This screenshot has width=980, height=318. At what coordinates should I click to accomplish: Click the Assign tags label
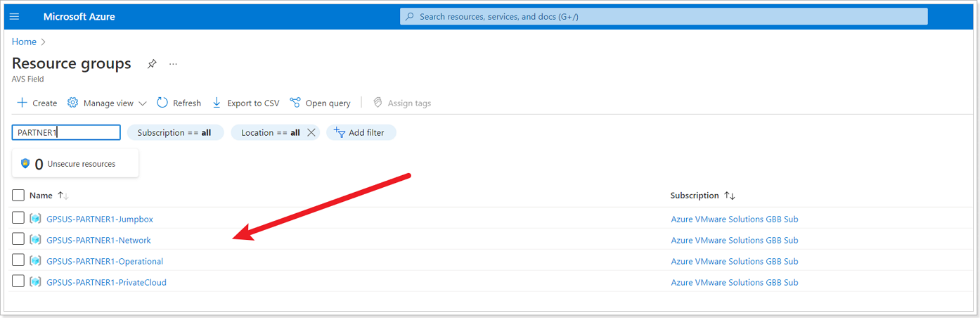[x=410, y=103]
